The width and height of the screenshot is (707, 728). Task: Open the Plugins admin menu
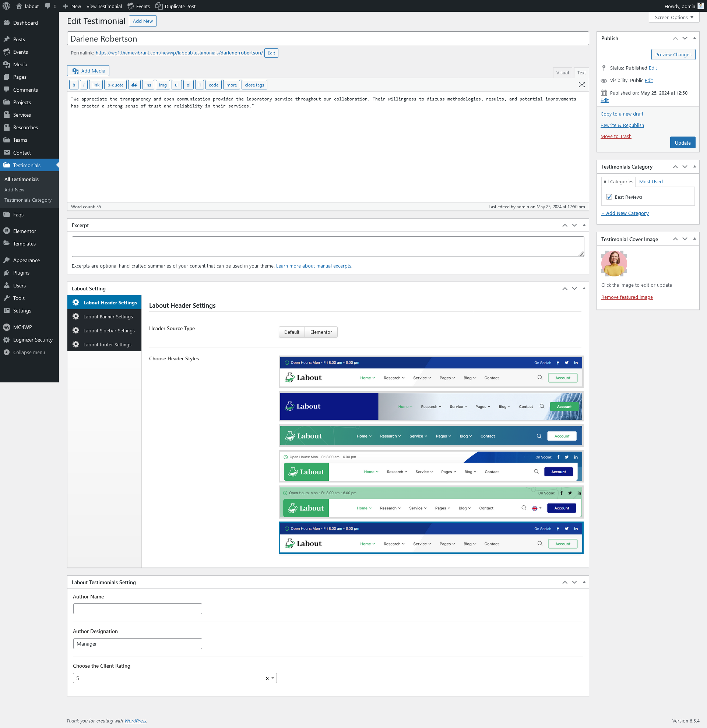pos(21,273)
